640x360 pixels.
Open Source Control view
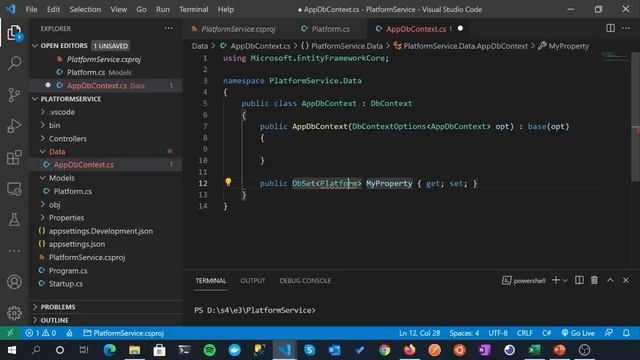(x=14, y=95)
